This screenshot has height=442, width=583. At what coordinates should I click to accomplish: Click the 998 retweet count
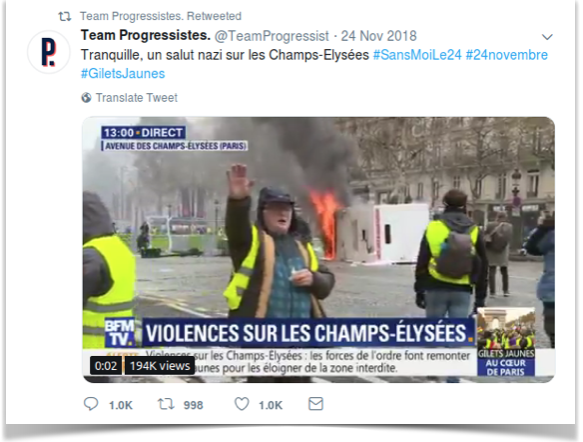193,405
